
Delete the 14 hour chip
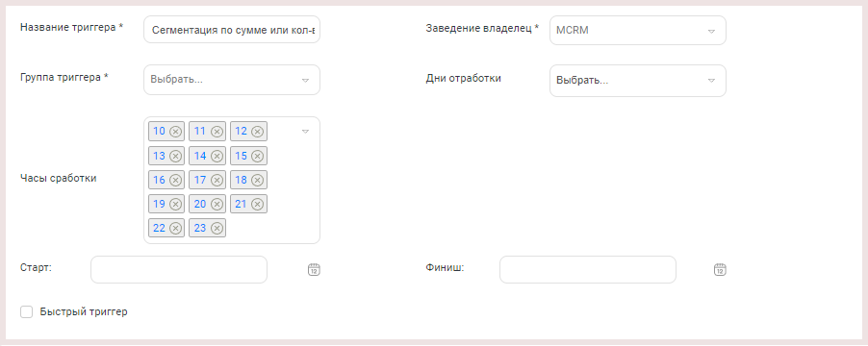[x=217, y=156]
